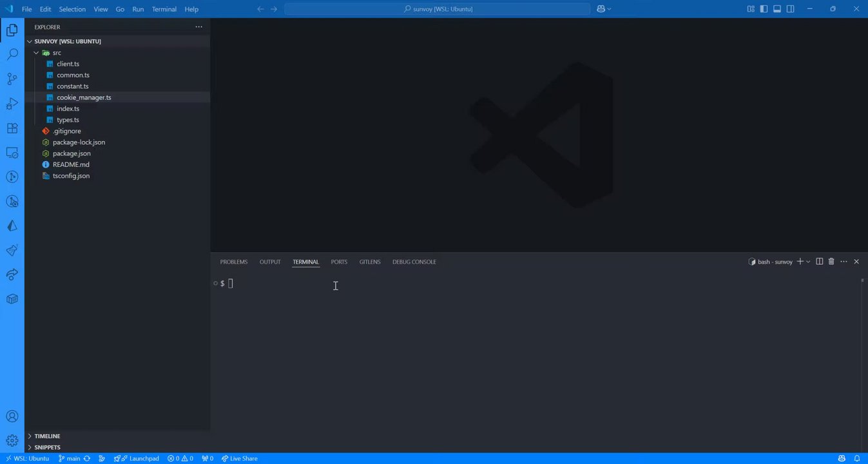Kill the terminal with trash icon
Screen dimensions: 868x464
point(831,262)
